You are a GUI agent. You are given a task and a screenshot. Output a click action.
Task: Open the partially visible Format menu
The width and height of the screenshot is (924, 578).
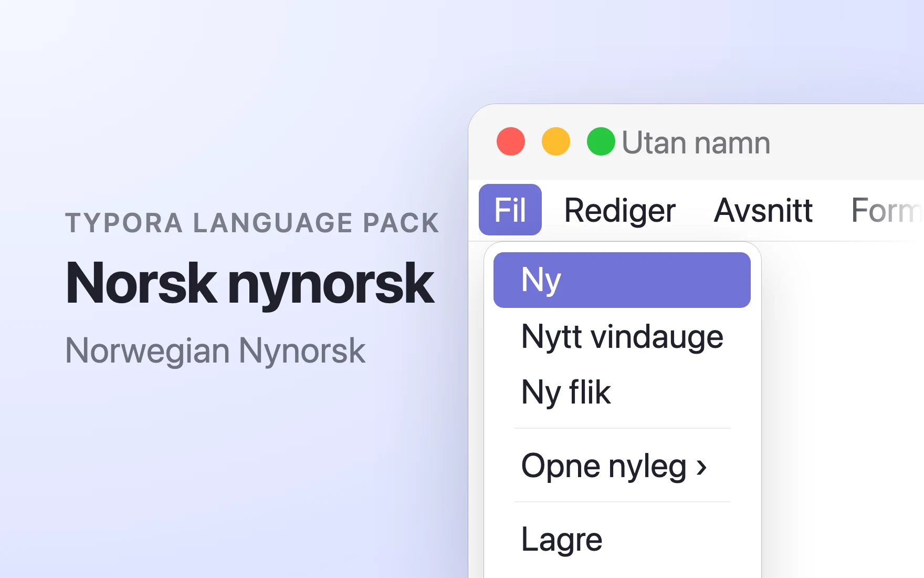point(887,210)
